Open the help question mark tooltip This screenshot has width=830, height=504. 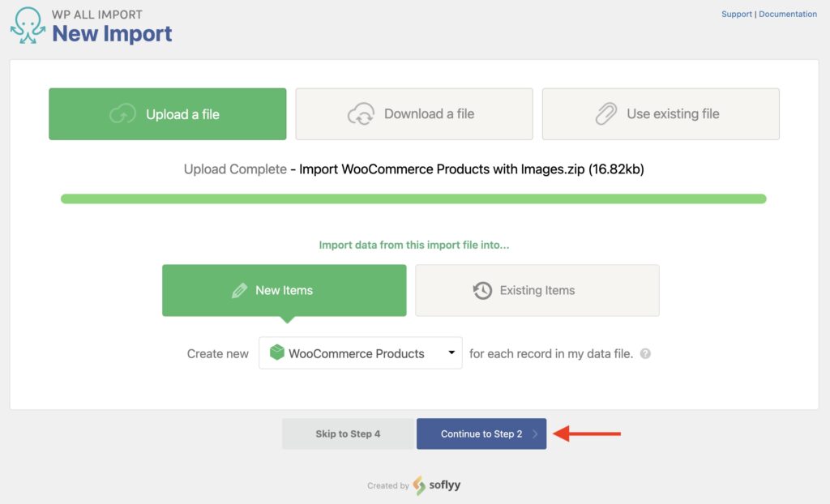click(x=645, y=353)
